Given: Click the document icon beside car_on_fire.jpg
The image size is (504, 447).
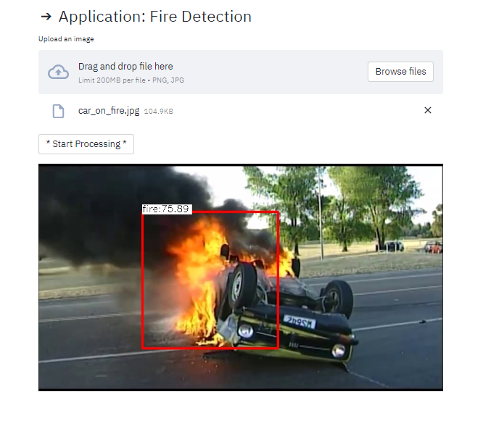Looking at the screenshot, I should [x=58, y=111].
